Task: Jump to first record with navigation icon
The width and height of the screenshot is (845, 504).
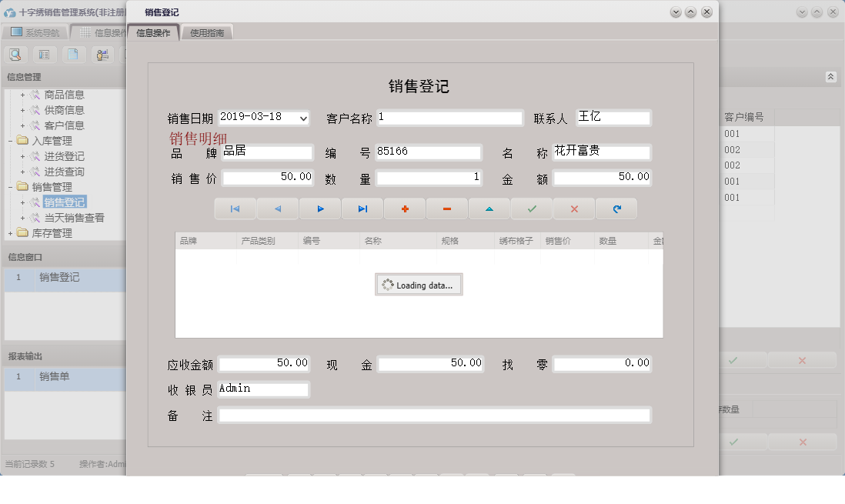Action: click(235, 209)
